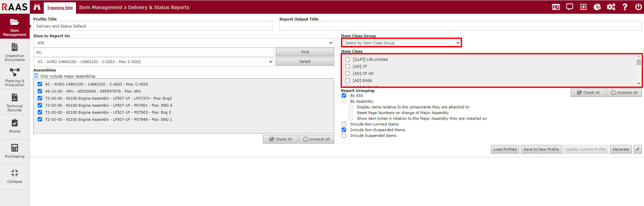
Task: Open the speech bubble messages icon
Action: (x=570, y=7)
